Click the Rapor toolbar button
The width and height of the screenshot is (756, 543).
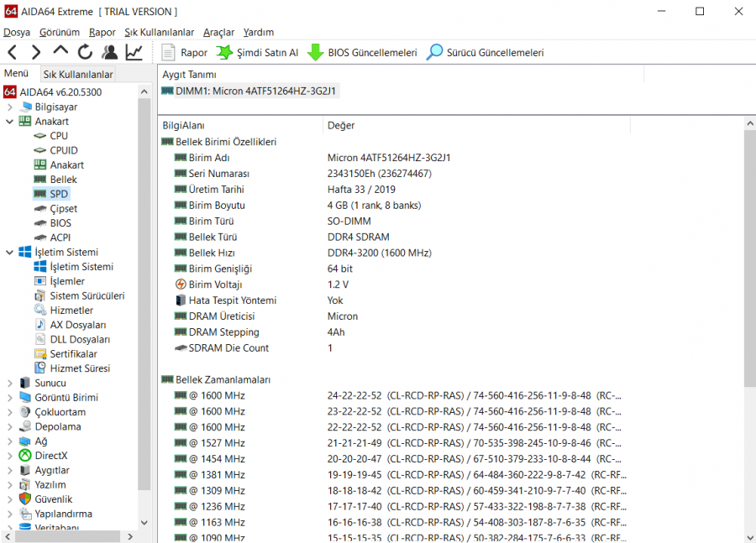pos(184,53)
